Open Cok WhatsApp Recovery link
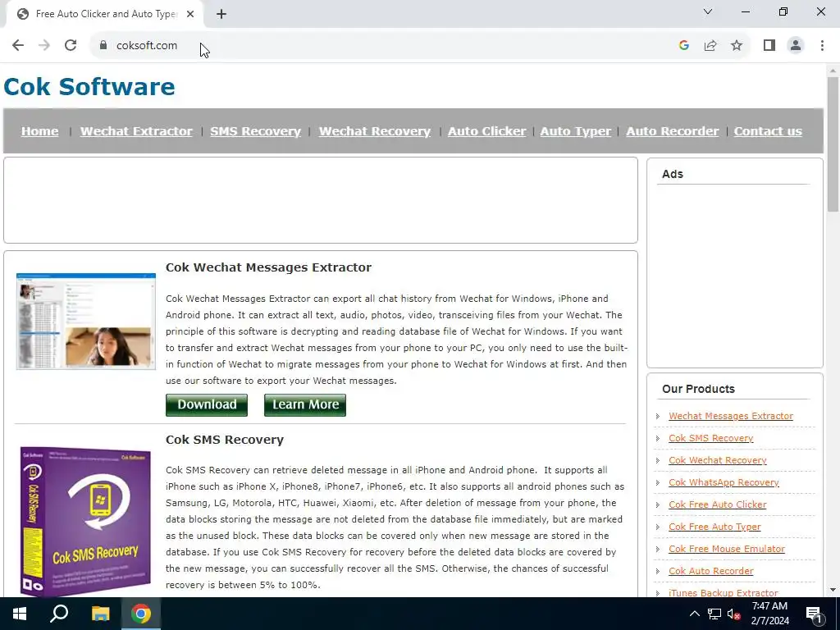The image size is (840, 630). click(x=724, y=482)
